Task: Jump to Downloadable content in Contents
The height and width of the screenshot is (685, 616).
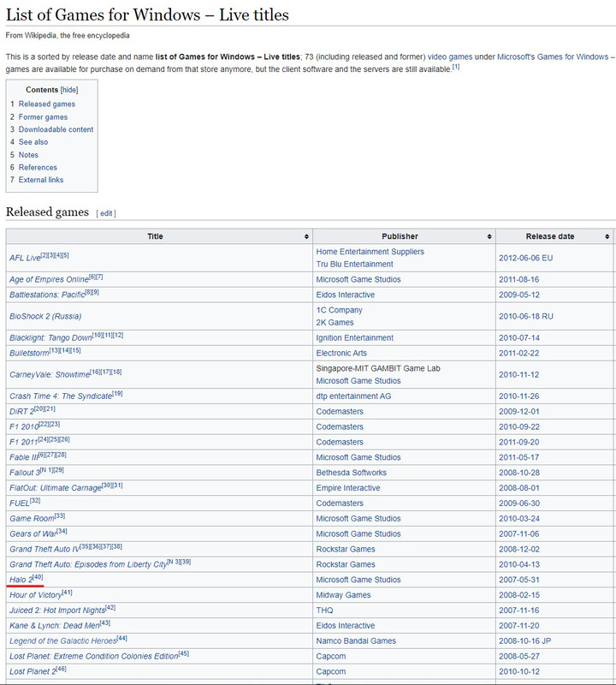Action: pyautogui.click(x=56, y=129)
